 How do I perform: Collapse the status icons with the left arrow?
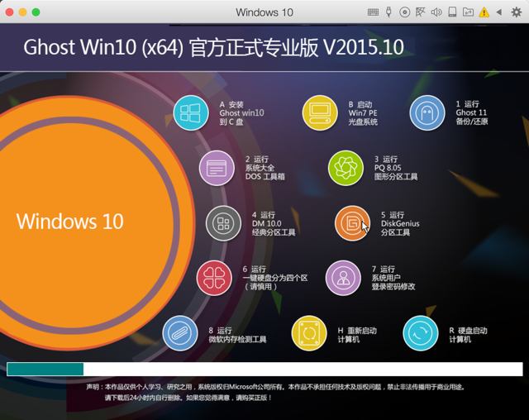[x=499, y=12]
